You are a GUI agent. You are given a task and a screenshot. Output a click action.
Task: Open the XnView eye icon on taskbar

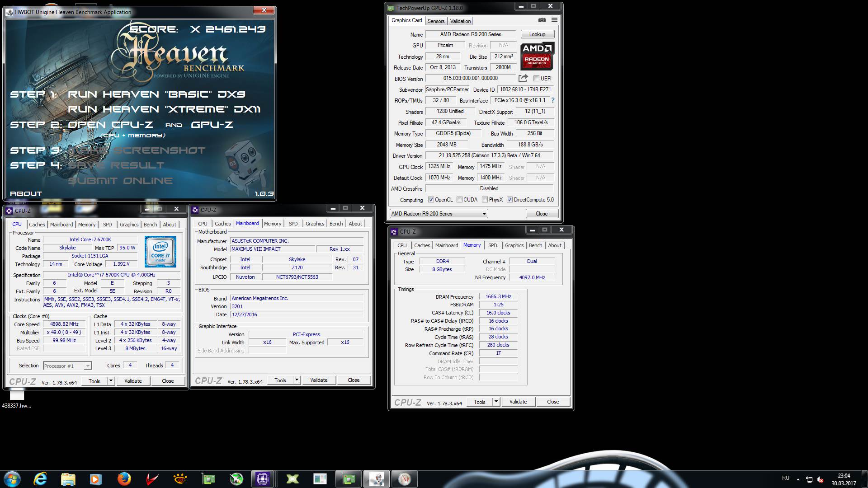[180, 479]
